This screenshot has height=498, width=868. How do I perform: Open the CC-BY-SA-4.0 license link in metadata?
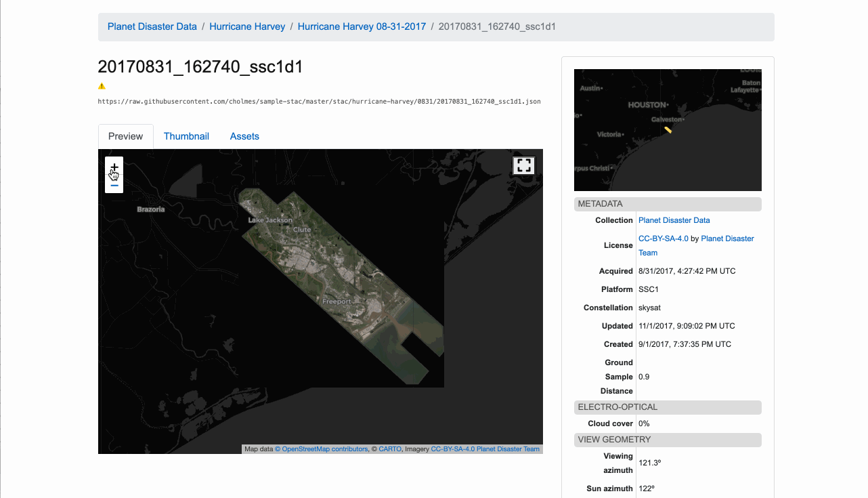click(664, 238)
